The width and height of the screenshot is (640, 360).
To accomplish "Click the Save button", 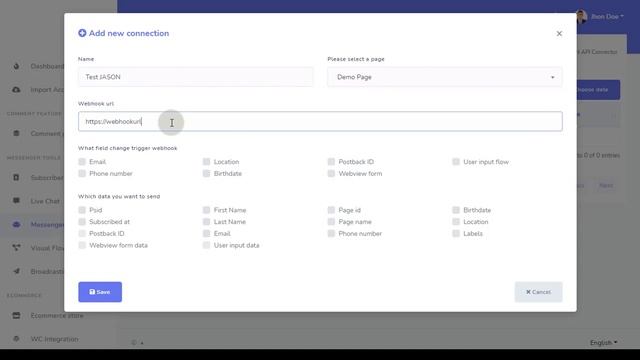I will click(x=100, y=292).
